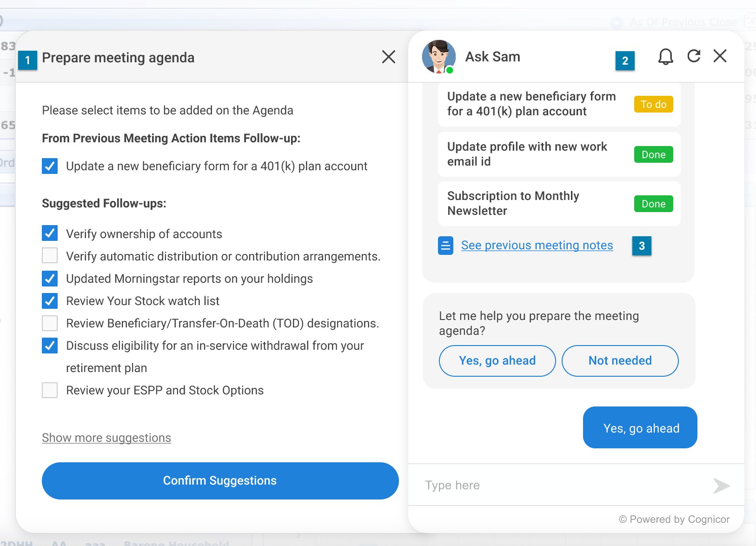The width and height of the screenshot is (756, 546).
Task: Click the send message arrow icon
Action: coord(721,486)
